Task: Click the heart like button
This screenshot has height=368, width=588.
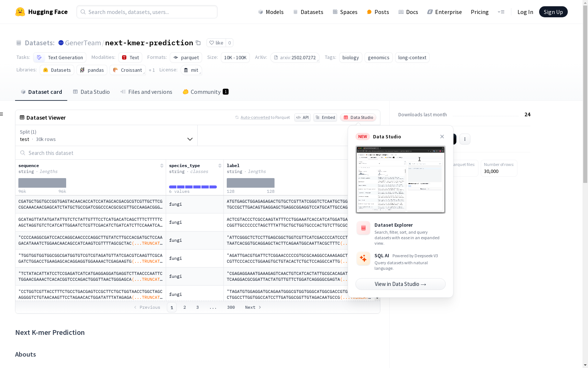Action: point(216,43)
